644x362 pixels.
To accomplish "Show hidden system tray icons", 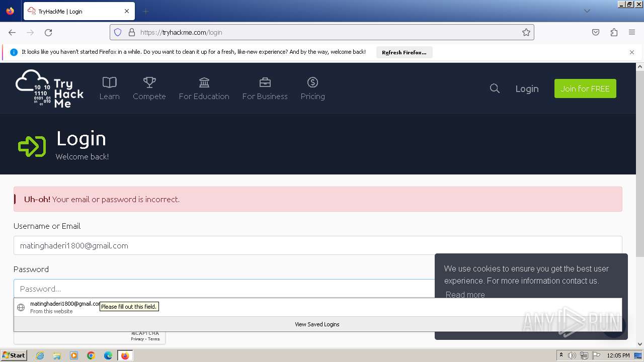I will [x=561, y=355].
